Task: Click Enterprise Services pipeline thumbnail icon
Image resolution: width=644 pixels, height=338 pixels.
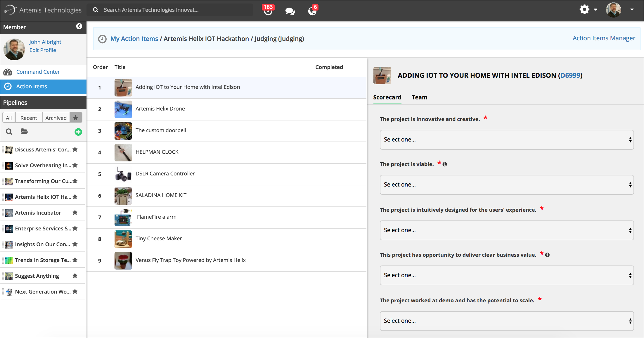Action: [x=9, y=229]
